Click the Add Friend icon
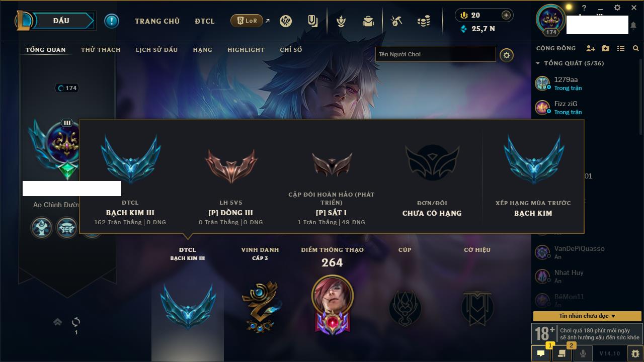Viewport: 644px width, 362px height. pyautogui.click(x=591, y=48)
